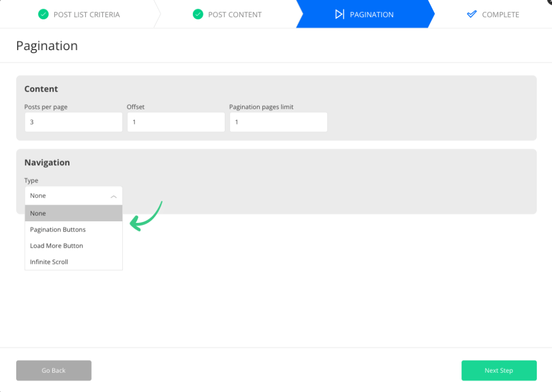This screenshot has height=392, width=552.
Task: Collapse the Type dropdown showing None
Action: point(73,195)
